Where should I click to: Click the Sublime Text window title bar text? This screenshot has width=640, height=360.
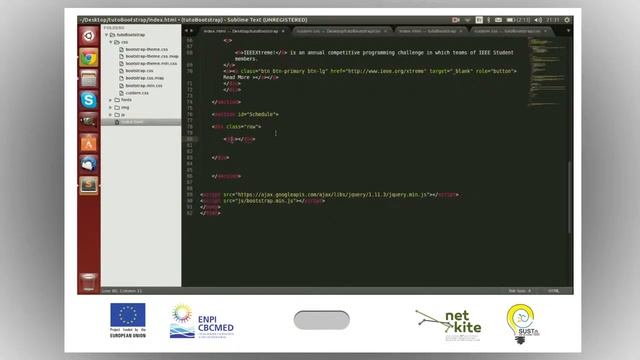[193, 20]
